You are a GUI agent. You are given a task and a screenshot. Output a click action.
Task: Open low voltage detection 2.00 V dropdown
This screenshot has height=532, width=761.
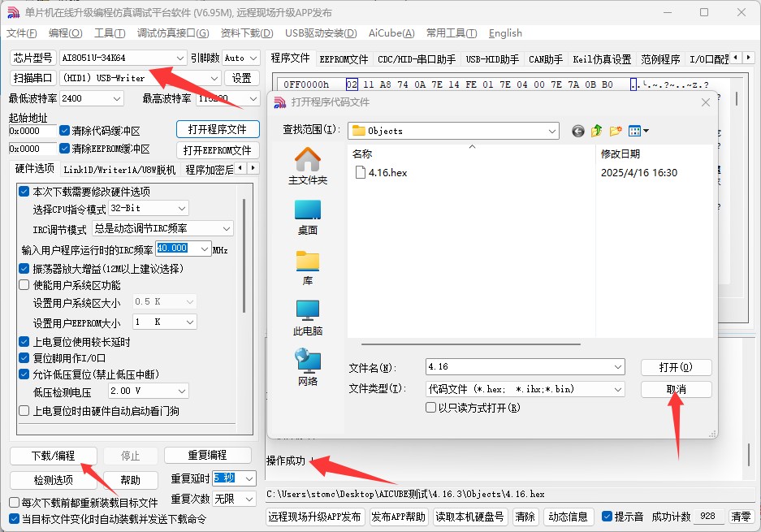(148, 391)
